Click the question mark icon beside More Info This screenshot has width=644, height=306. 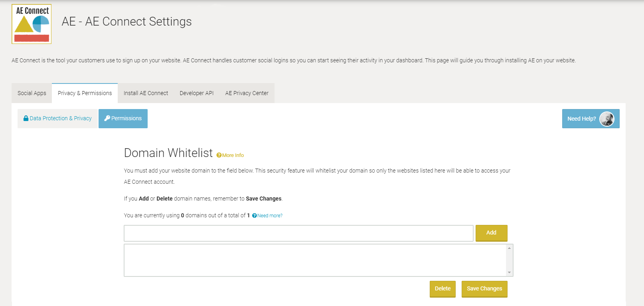pos(219,155)
